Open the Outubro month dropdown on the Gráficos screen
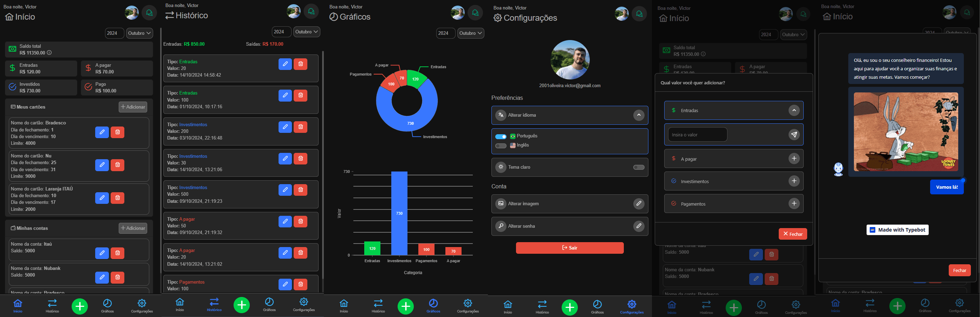 click(x=471, y=33)
